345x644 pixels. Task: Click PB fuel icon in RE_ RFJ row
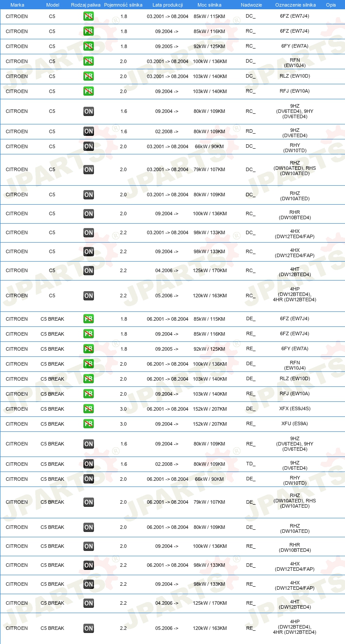click(x=89, y=394)
